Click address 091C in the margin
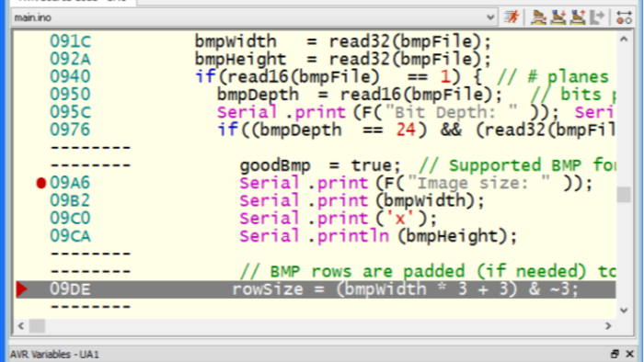 (x=70, y=41)
